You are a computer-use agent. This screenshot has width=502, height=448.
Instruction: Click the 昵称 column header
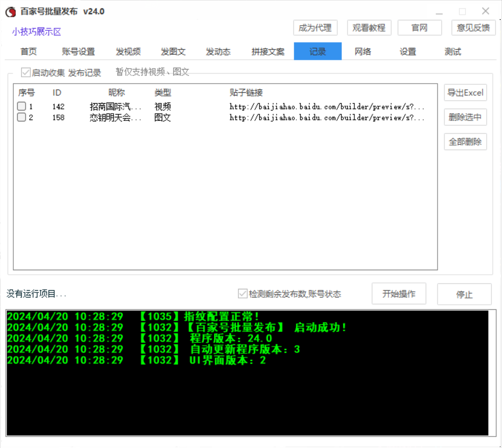(116, 93)
